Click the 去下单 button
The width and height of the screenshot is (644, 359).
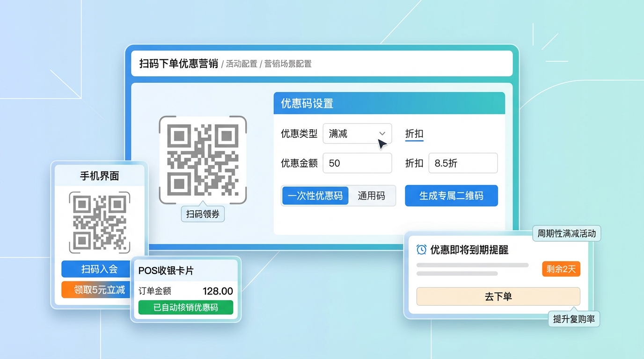pos(498,297)
